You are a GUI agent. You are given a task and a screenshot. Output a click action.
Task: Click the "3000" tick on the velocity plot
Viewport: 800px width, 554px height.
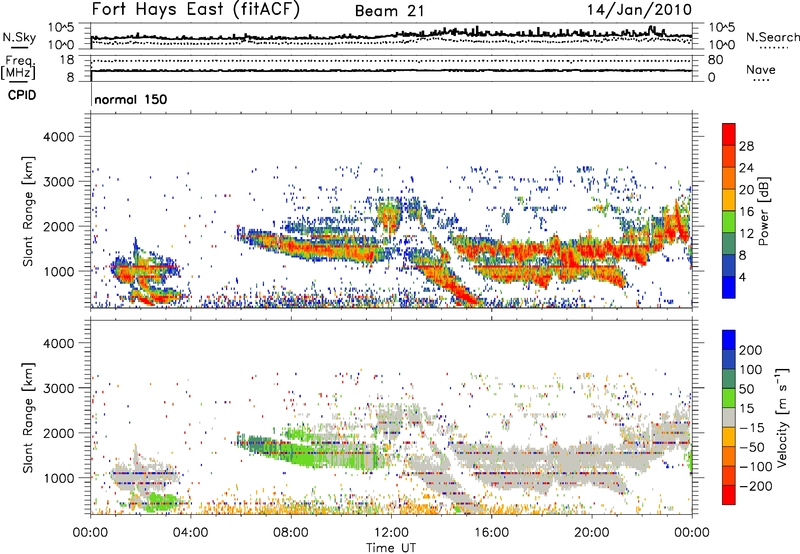point(59,388)
